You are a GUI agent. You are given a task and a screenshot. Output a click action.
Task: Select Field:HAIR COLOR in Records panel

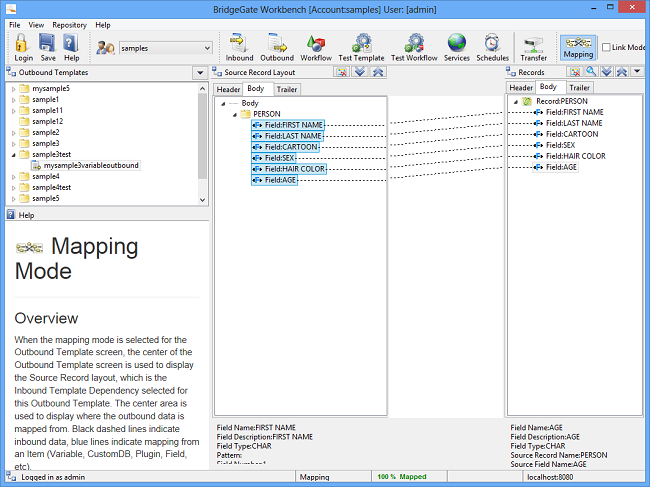pos(570,156)
